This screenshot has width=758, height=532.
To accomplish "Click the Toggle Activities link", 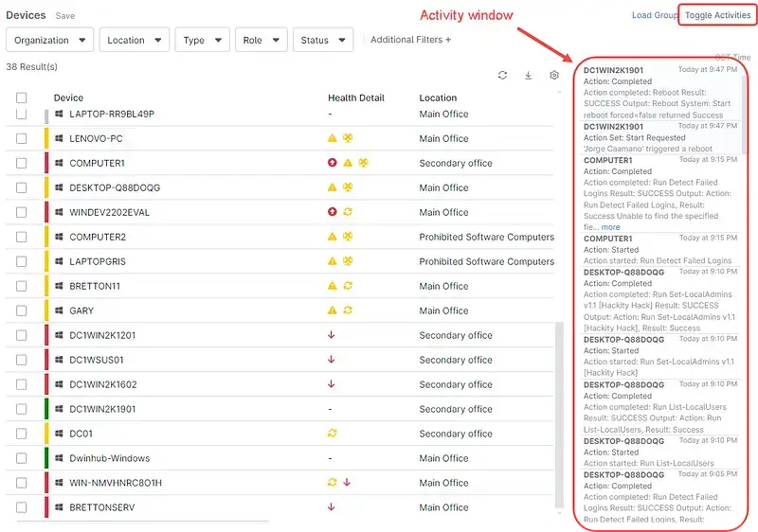I will 717,15.
